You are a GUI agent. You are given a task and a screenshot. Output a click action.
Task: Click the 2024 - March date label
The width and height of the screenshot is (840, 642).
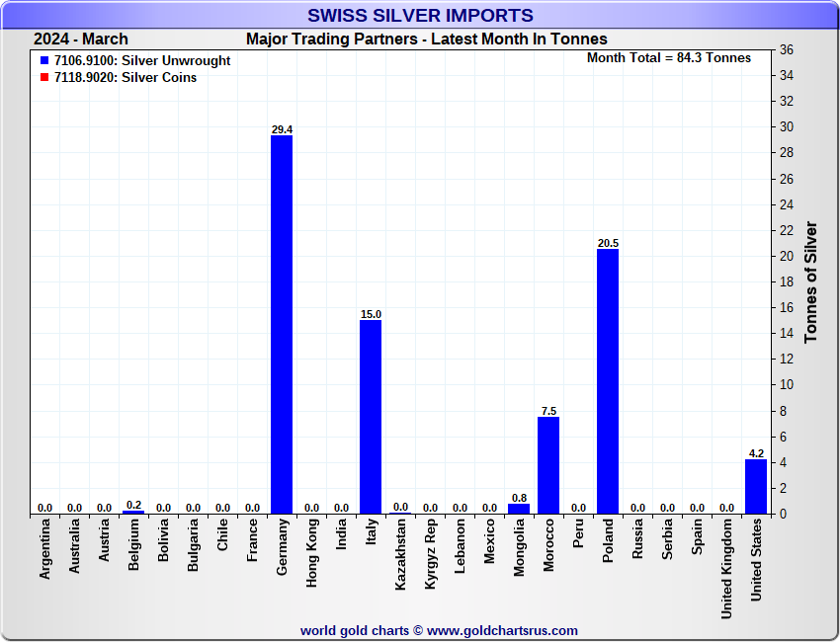(81, 40)
